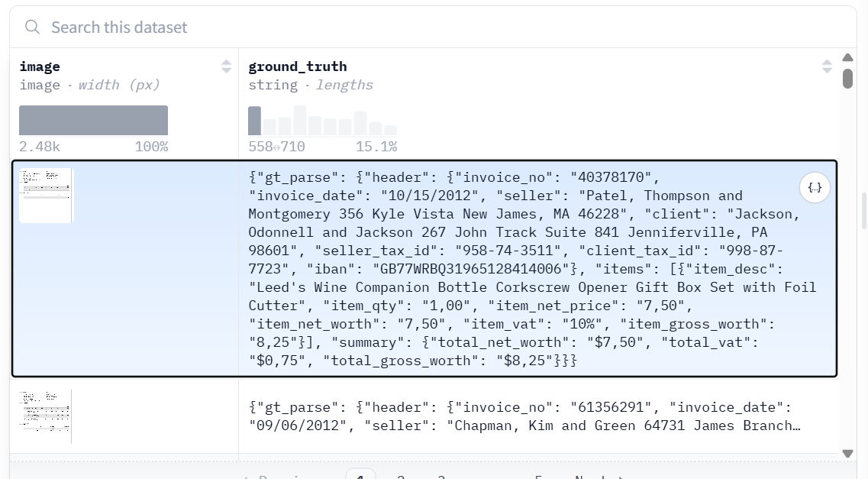Screen dimensions: 868x479
Task: Select the last ground_truth lengths histogram bar
Action: (x=390, y=130)
